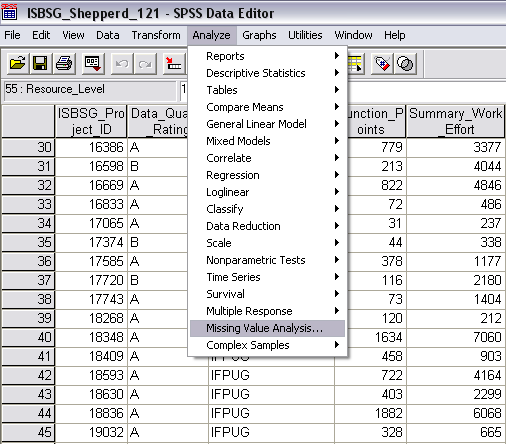This screenshot has width=506, height=444.
Task: Open the Transform menu
Action: (156, 35)
